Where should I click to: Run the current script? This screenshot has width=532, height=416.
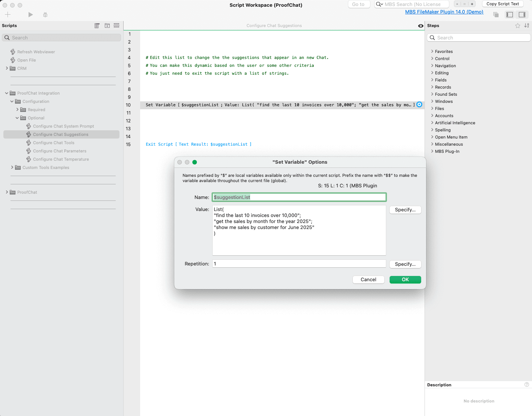30,15
